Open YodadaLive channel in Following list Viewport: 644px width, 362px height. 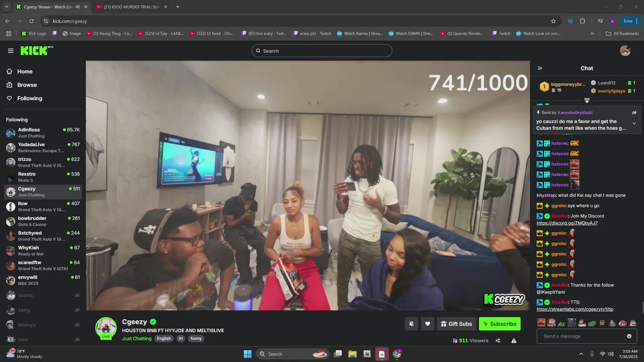[x=43, y=147]
